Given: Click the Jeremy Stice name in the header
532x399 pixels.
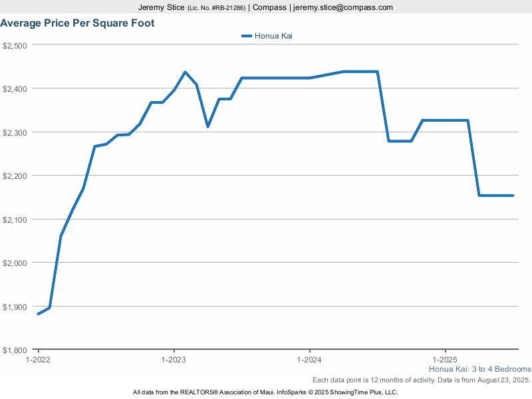Looking at the screenshot, I should [162, 7].
